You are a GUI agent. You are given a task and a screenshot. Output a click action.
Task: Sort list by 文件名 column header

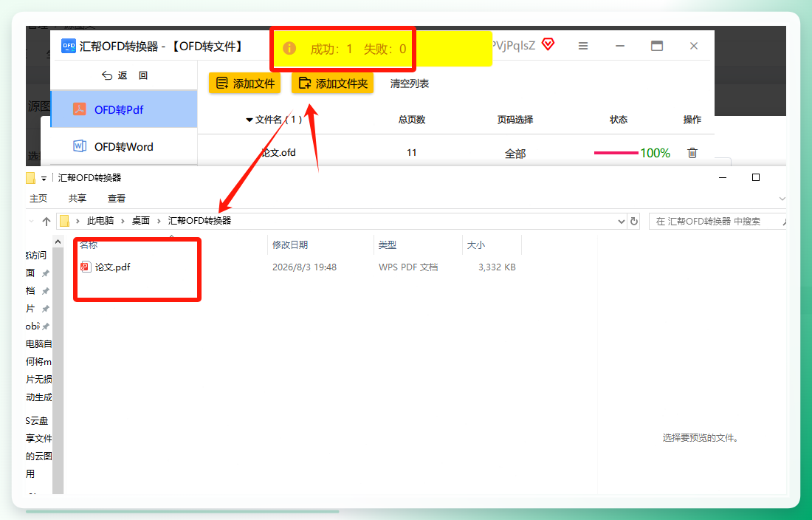coord(274,120)
